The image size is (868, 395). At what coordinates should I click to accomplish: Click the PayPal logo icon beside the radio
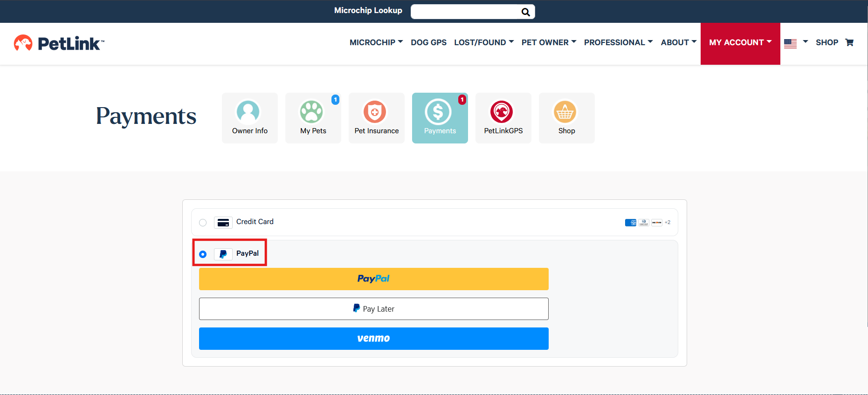(223, 254)
